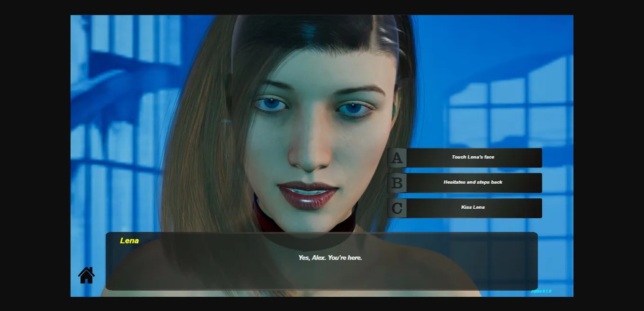644x311 pixels.
Task: Click the yellow "Lena" speaker name
Action: [x=129, y=240]
